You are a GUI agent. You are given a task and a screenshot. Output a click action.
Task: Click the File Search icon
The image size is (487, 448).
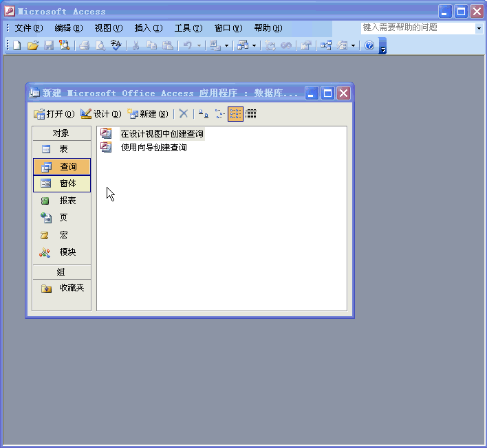64,45
